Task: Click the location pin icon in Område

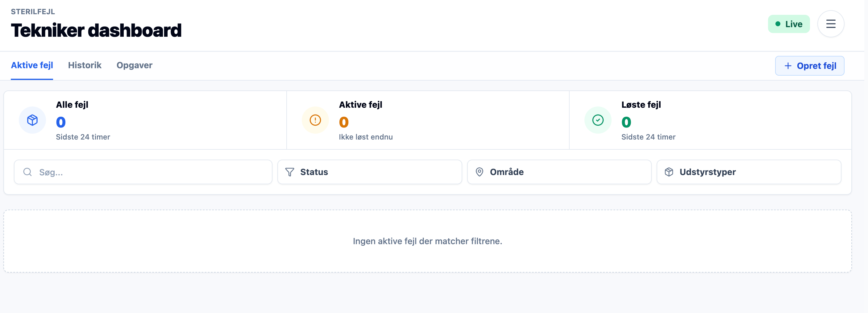Action: point(479,172)
